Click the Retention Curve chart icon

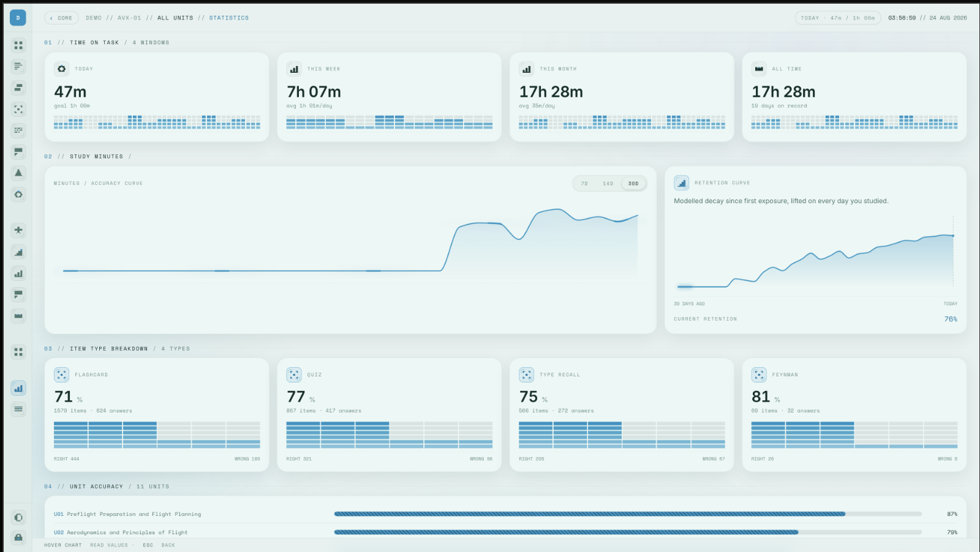[x=681, y=183]
